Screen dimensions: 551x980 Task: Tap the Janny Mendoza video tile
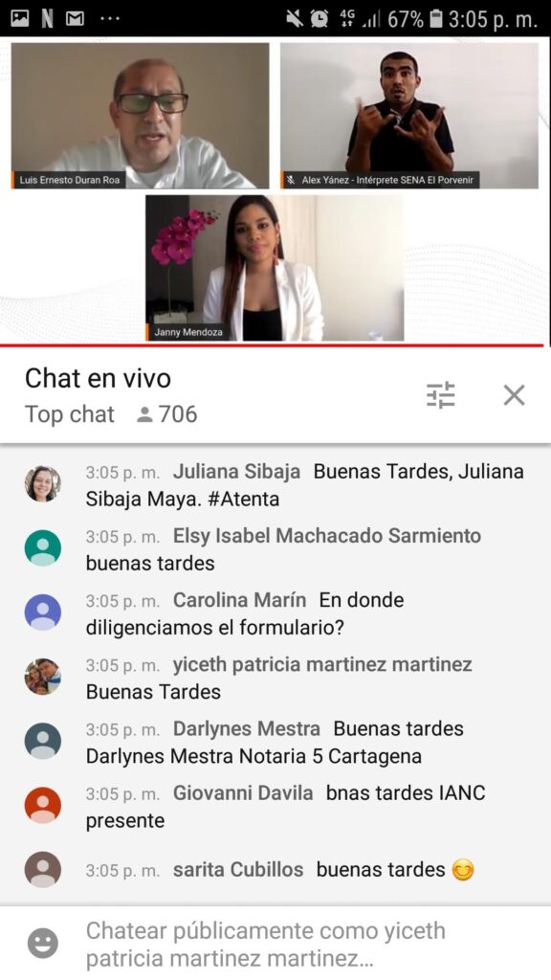point(275,268)
